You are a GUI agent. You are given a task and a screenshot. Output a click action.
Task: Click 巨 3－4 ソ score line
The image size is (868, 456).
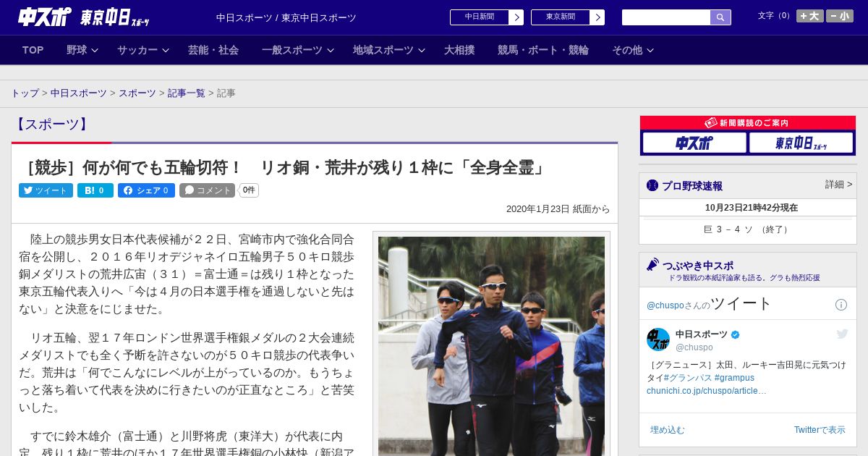click(x=747, y=229)
